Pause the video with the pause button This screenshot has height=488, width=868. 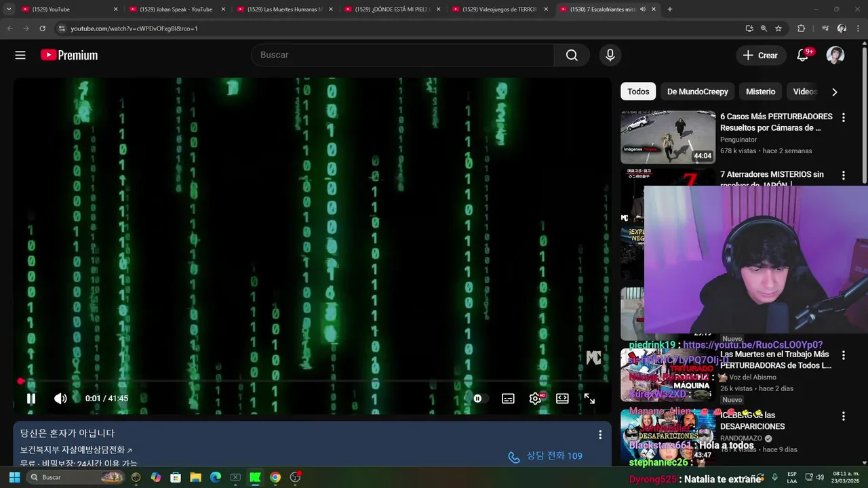(x=31, y=399)
